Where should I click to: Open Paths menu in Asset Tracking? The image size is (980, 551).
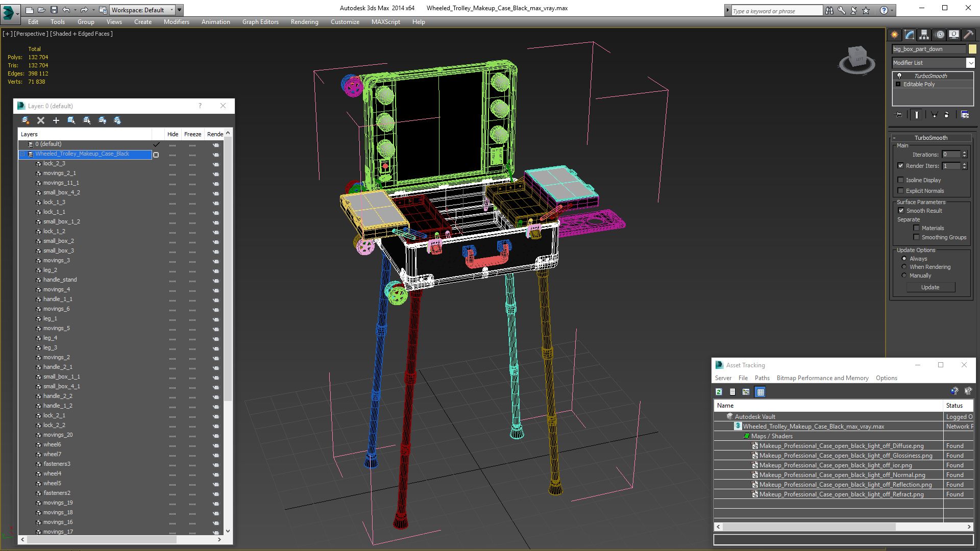(x=762, y=378)
